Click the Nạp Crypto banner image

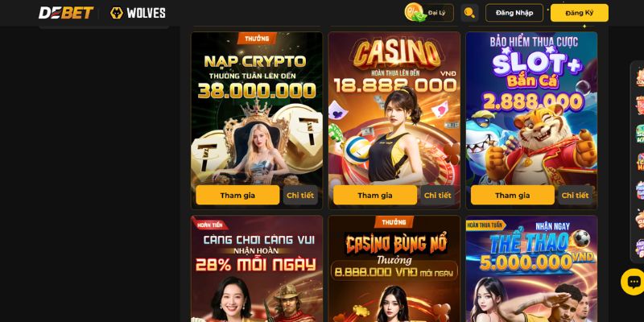pyautogui.click(x=257, y=108)
